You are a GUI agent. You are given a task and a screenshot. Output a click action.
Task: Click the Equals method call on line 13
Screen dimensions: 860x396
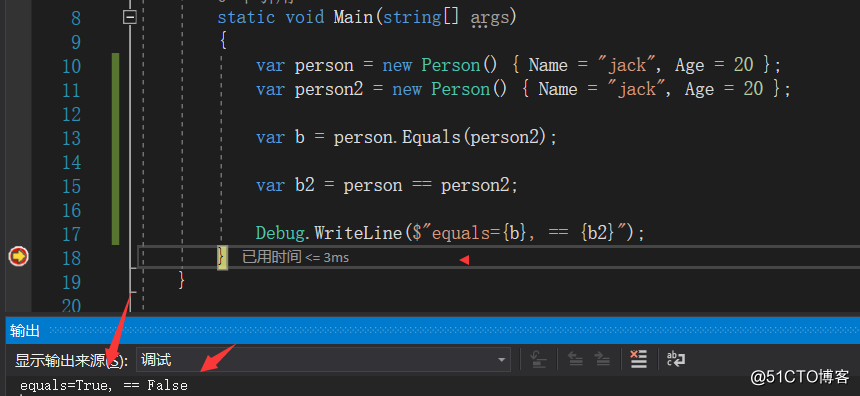(x=431, y=137)
